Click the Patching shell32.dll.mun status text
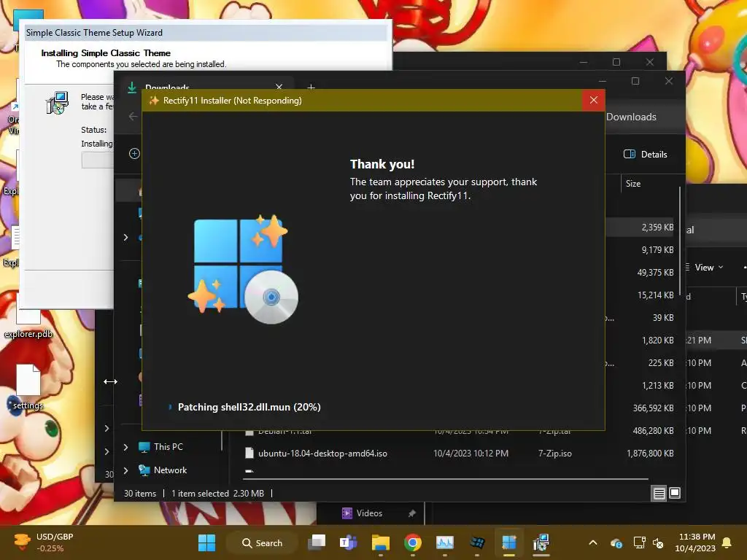747x560 pixels. [249, 407]
